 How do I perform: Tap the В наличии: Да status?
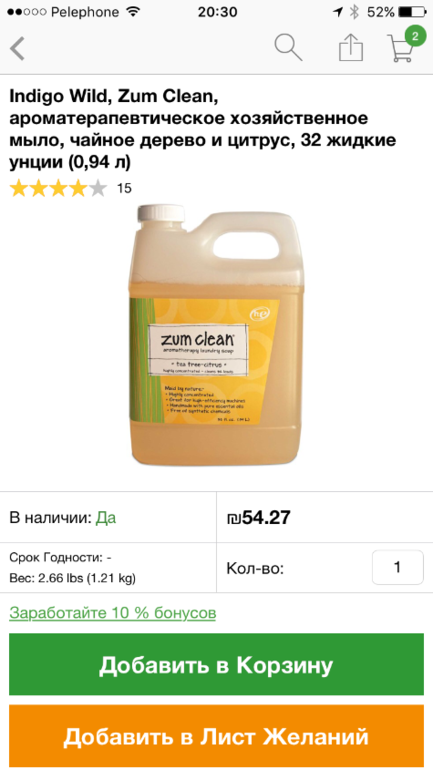pyautogui.click(x=63, y=518)
